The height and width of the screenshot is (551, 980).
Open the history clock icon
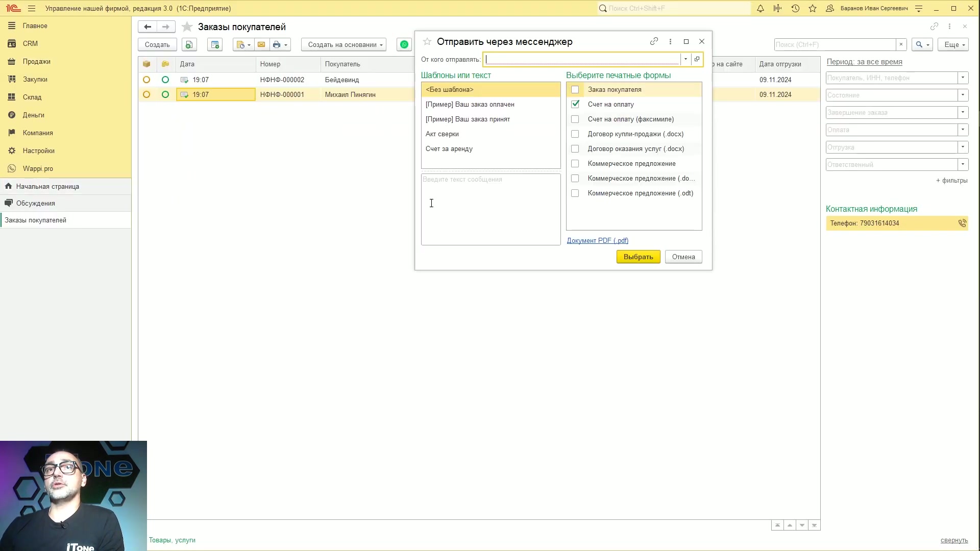(795, 8)
